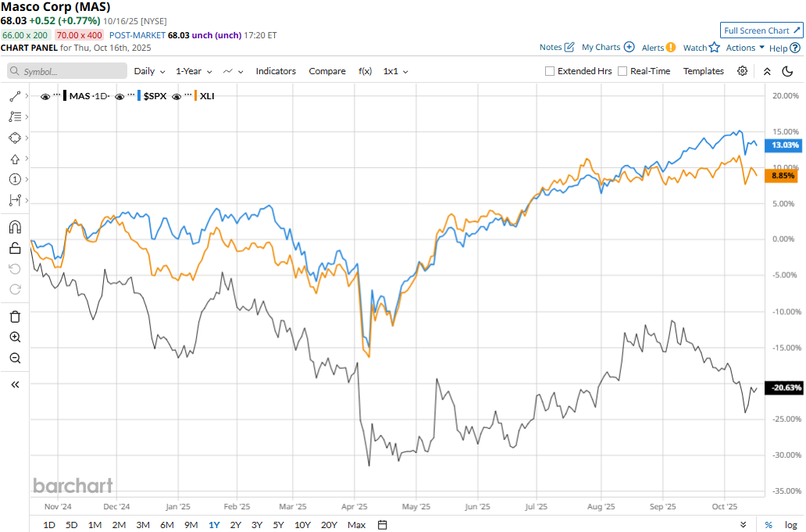Click the blue $SPX color swatch
The width and height of the screenshot is (806, 532).
139,95
